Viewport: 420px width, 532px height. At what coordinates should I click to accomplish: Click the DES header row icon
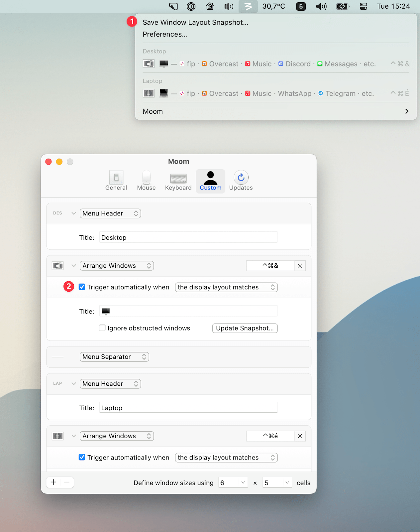pos(57,213)
